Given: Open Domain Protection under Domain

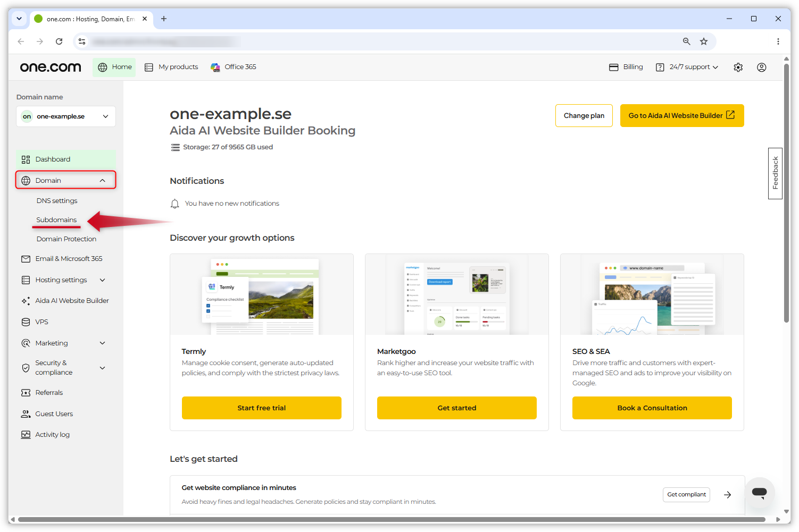Looking at the screenshot, I should click(x=66, y=239).
